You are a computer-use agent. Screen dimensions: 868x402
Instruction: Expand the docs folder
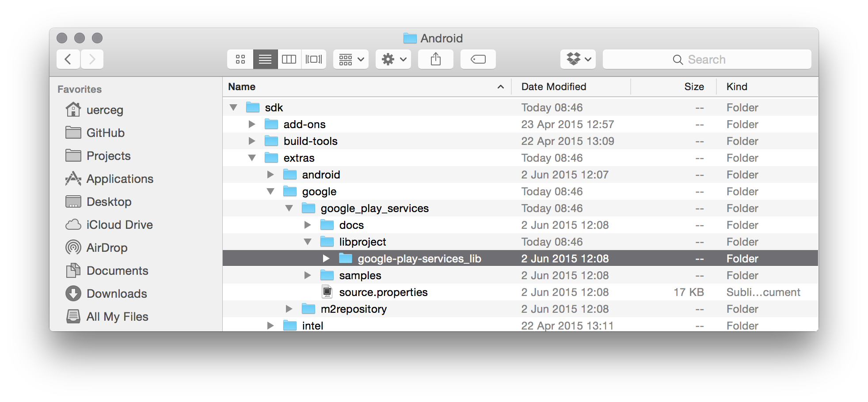click(x=308, y=225)
